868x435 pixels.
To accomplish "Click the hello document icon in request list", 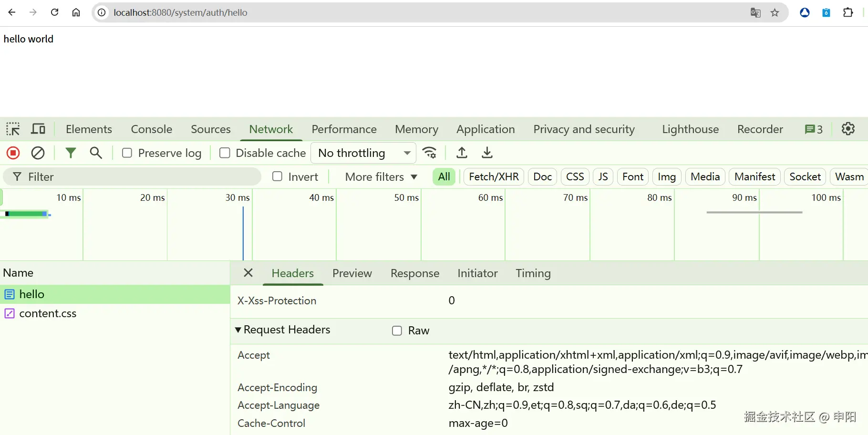I will click(x=10, y=294).
